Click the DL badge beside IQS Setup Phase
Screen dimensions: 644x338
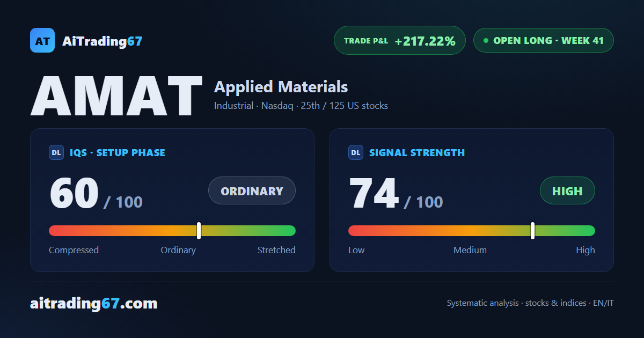pos(56,152)
